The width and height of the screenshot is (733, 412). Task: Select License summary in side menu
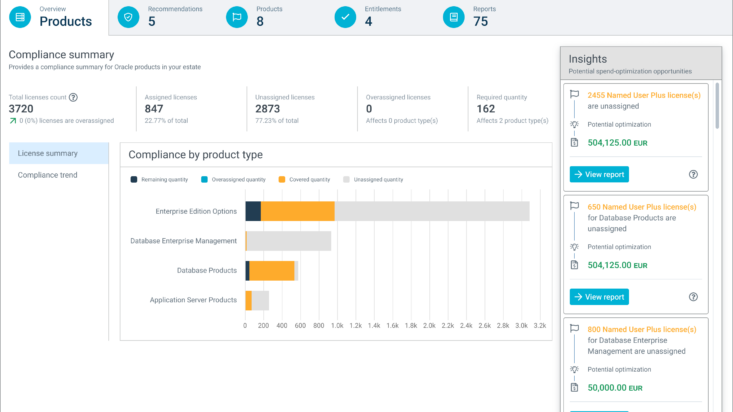pos(58,153)
